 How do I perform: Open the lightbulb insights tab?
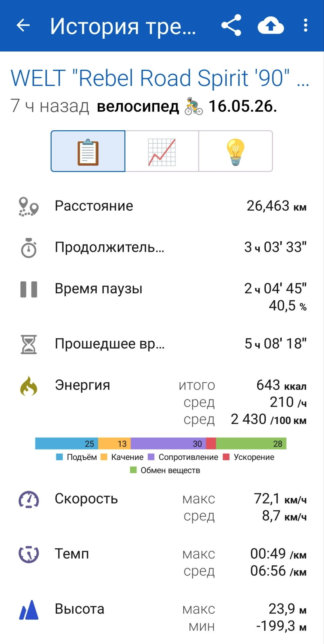[235, 151]
